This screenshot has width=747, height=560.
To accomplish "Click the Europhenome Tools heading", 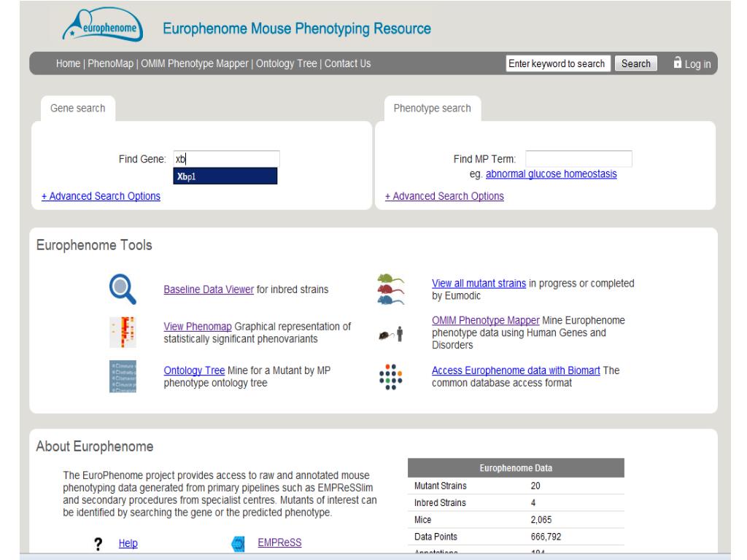I will 94,245.
